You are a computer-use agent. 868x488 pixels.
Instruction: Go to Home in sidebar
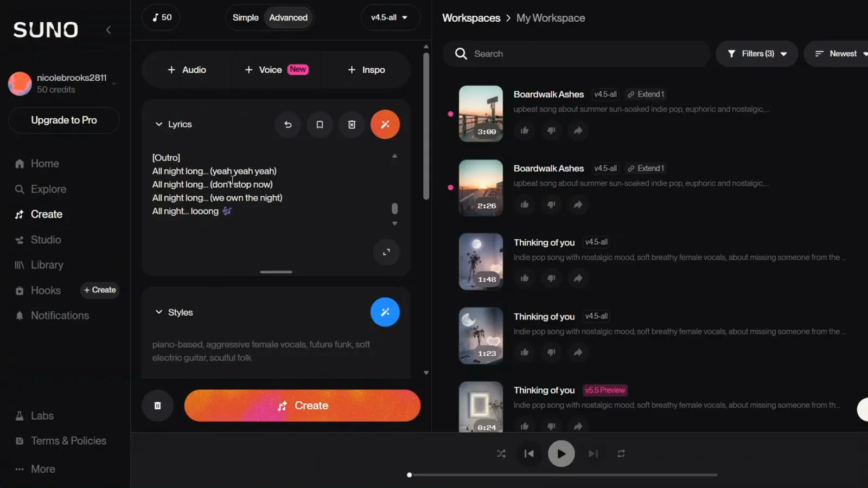[x=37, y=164]
